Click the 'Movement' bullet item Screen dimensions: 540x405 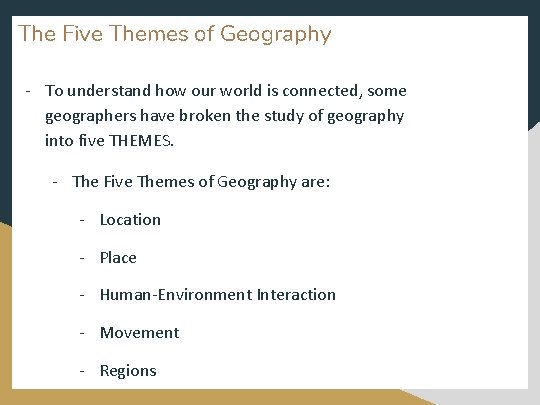click(139, 333)
